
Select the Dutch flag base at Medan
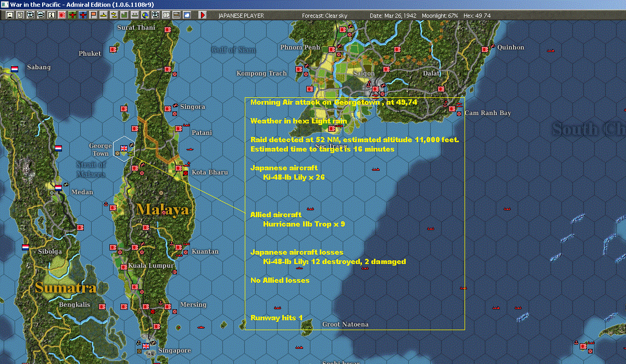tap(58, 187)
